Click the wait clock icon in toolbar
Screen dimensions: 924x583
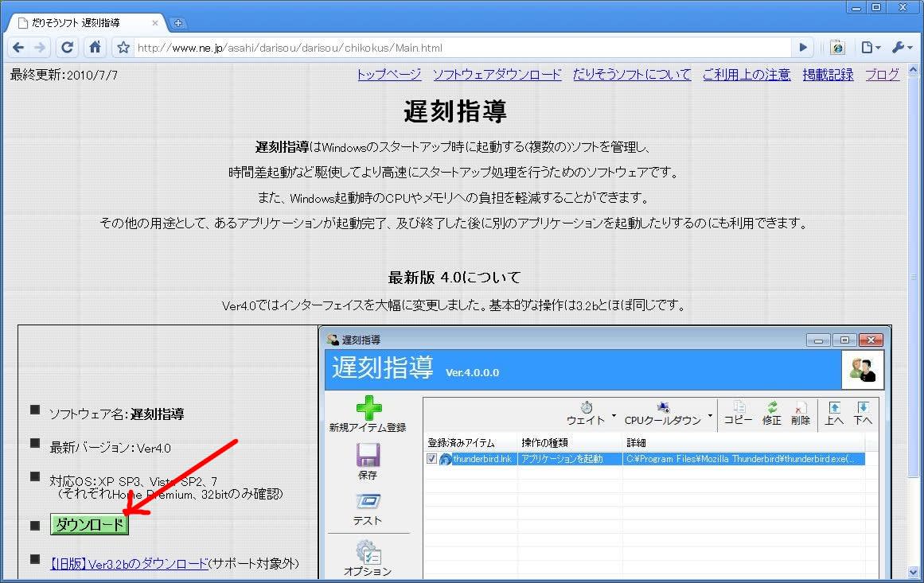click(x=586, y=407)
